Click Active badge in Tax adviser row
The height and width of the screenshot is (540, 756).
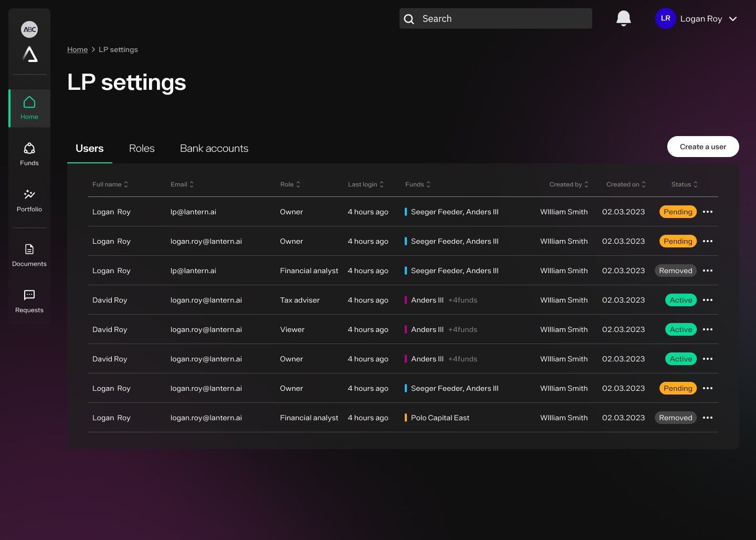(x=681, y=300)
